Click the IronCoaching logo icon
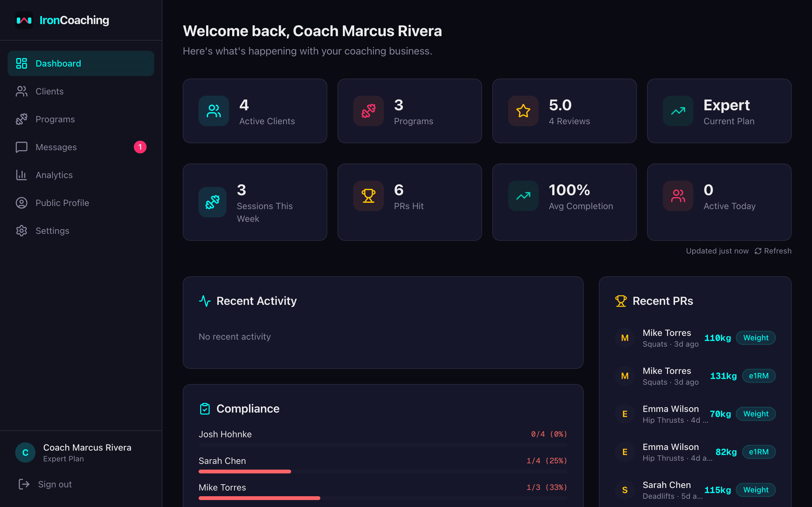The width and height of the screenshot is (812, 507). (x=24, y=20)
